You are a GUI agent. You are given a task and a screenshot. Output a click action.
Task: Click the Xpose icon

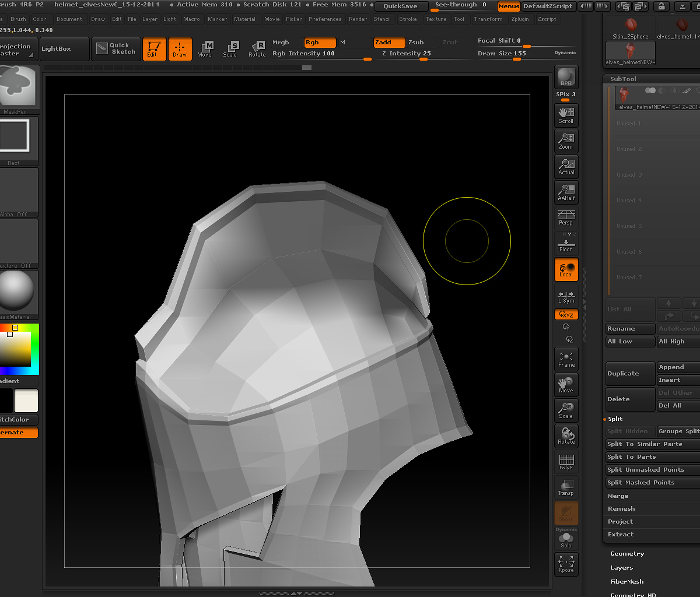pyautogui.click(x=566, y=564)
